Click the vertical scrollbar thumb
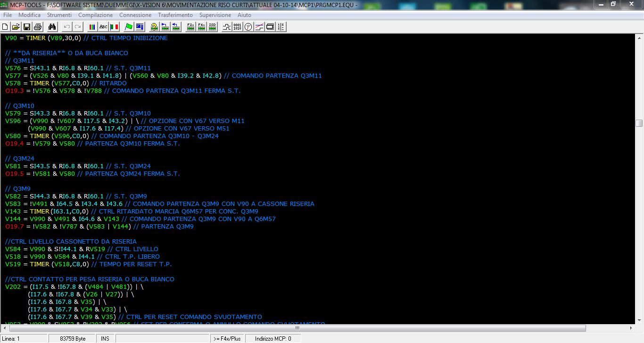The image size is (644, 343). [639, 123]
